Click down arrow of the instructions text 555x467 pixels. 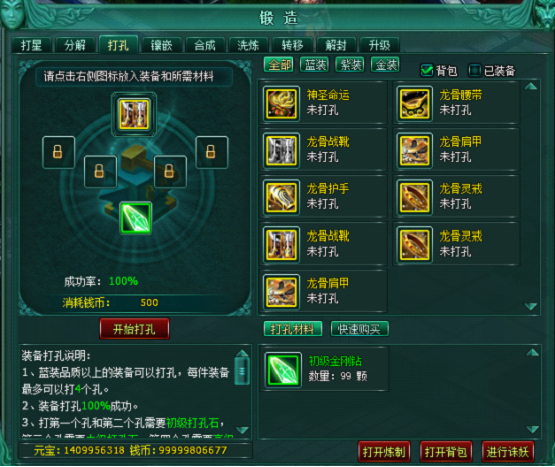click(x=242, y=430)
